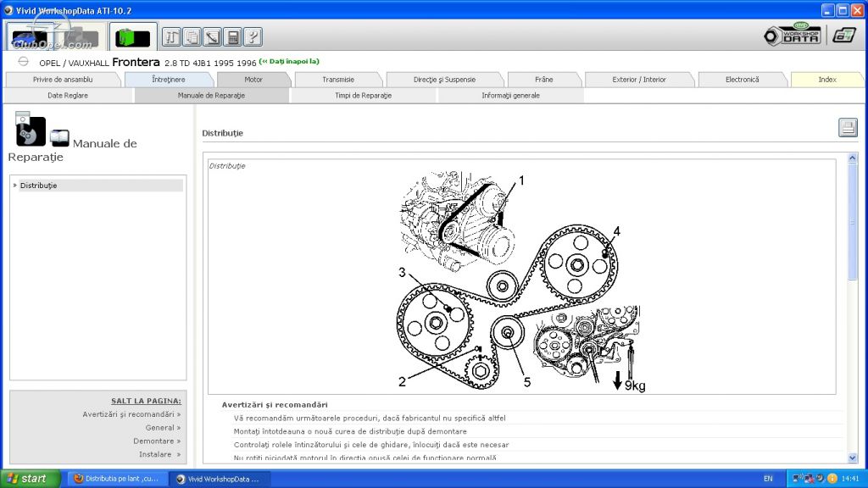Open the Frâne tab

[x=544, y=80]
